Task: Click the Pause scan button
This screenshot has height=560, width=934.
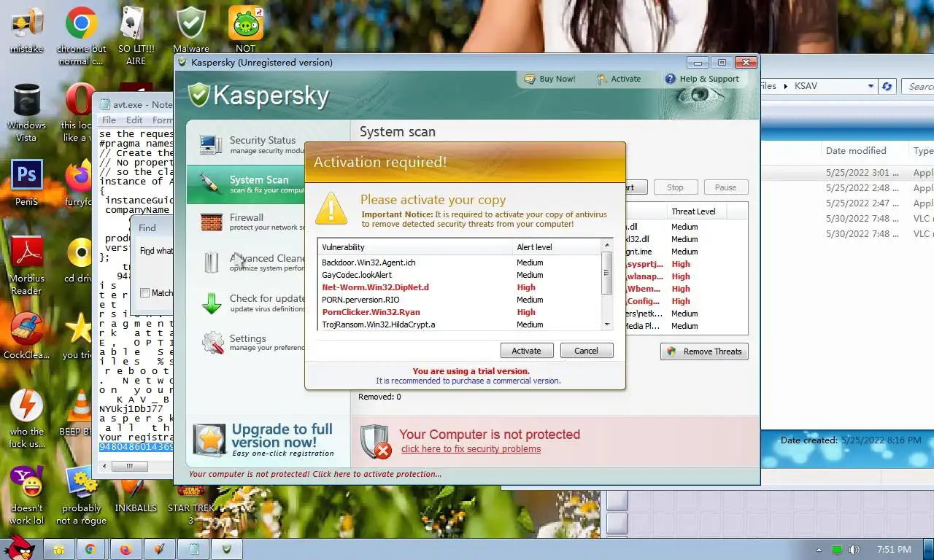Action: tap(726, 187)
